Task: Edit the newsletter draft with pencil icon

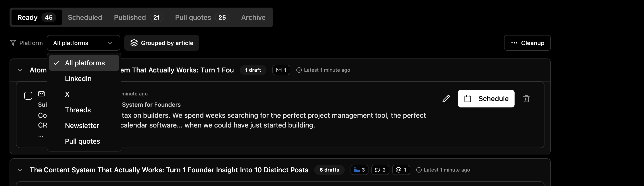Action: [x=446, y=99]
